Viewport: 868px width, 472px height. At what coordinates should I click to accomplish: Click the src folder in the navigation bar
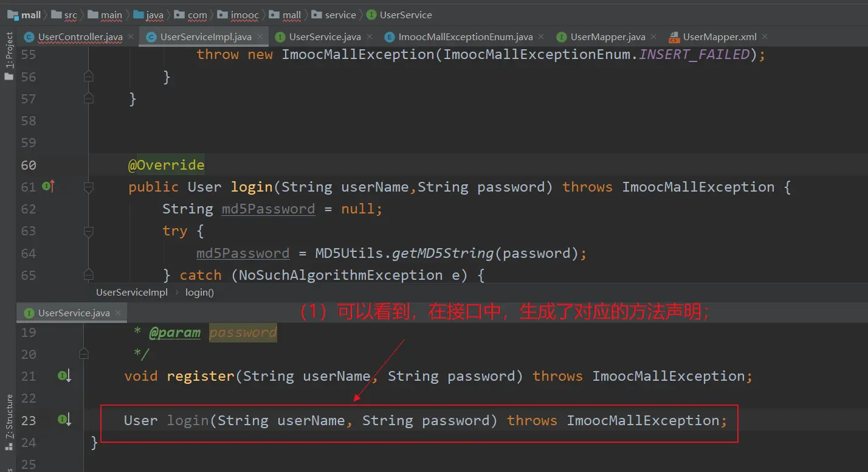coord(71,15)
